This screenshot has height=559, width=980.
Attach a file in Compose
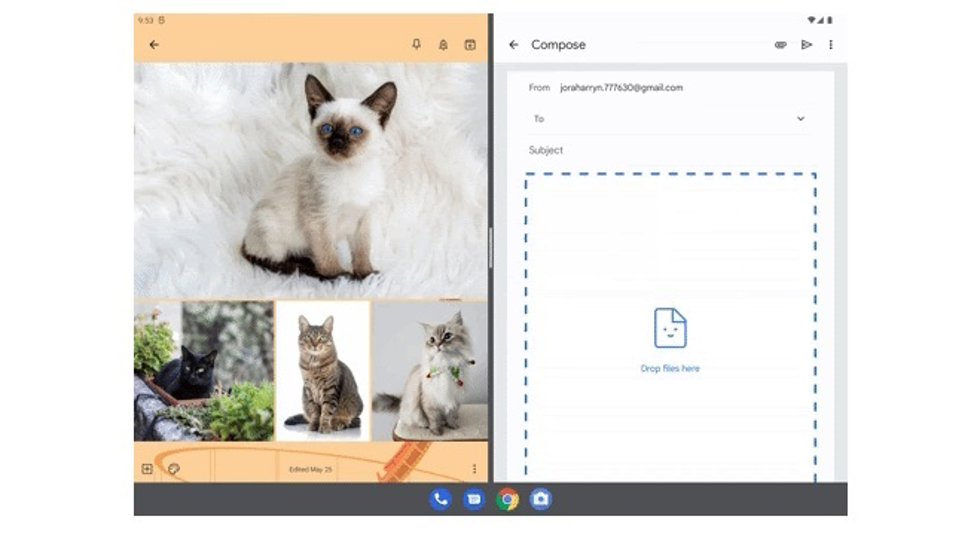[x=781, y=45]
